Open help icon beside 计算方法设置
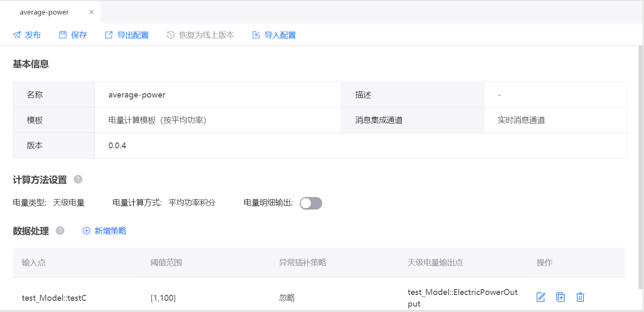 tap(78, 180)
